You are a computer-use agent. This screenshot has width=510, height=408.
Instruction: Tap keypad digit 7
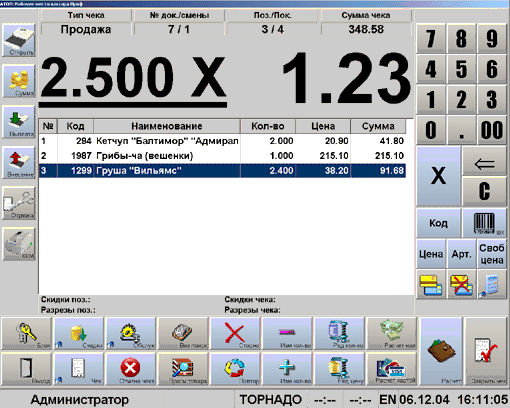pos(431,38)
